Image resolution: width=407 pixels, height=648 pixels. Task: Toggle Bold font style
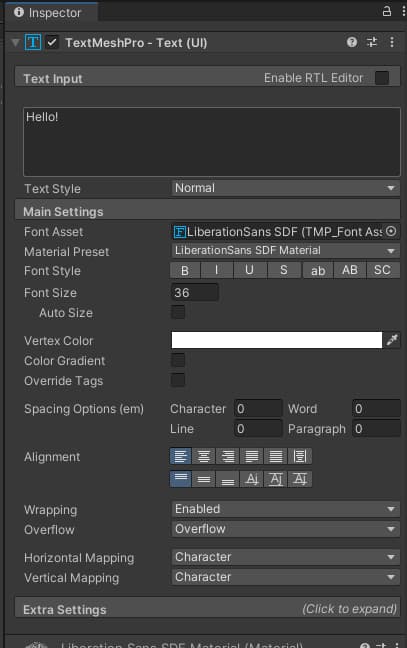tap(185, 270)
